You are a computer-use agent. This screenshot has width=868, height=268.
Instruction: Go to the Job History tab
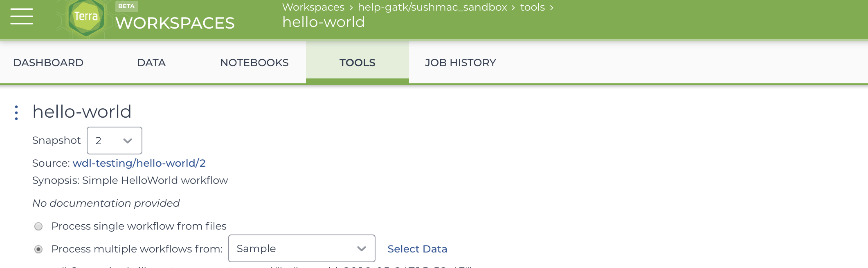coord(460,63)
